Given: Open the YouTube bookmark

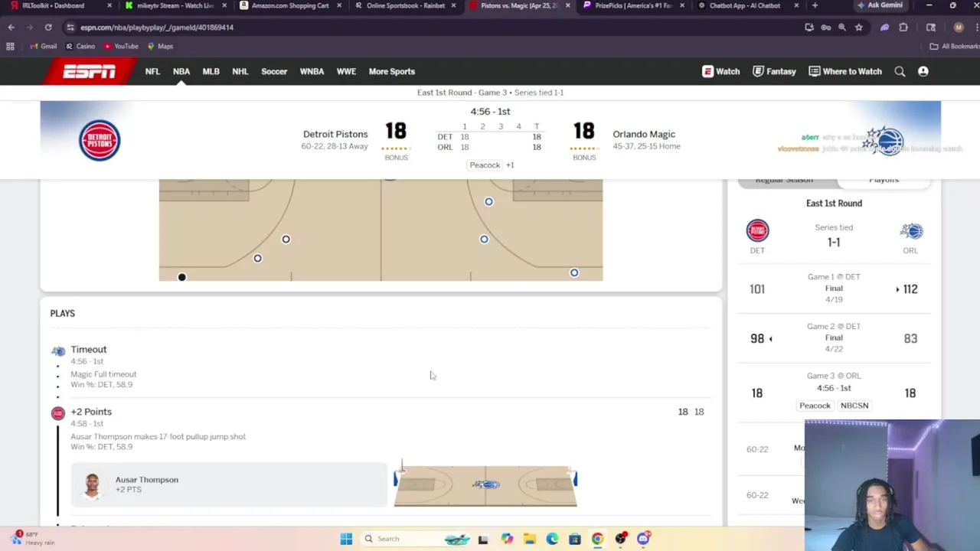Looking at the screenshot, I should coord(121,47).
